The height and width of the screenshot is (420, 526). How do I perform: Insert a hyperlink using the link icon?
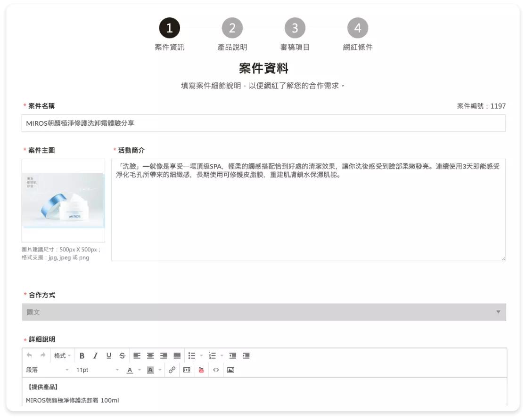point(172,369)
